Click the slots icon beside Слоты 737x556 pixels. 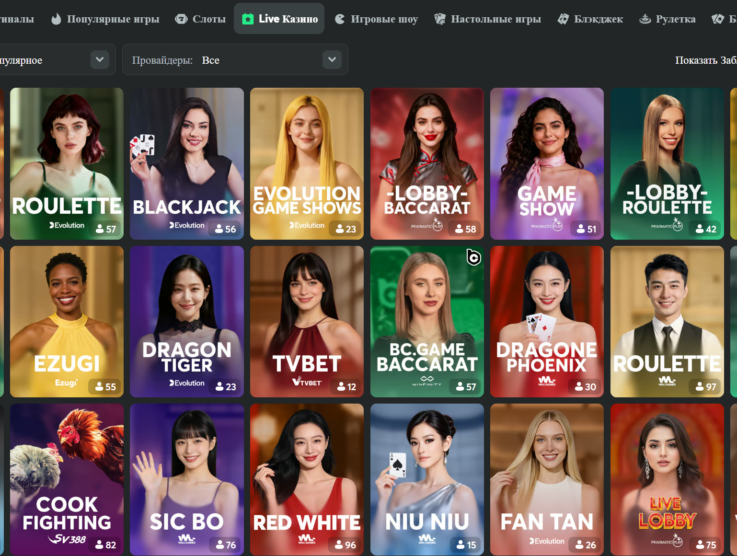tap(181, 19)
